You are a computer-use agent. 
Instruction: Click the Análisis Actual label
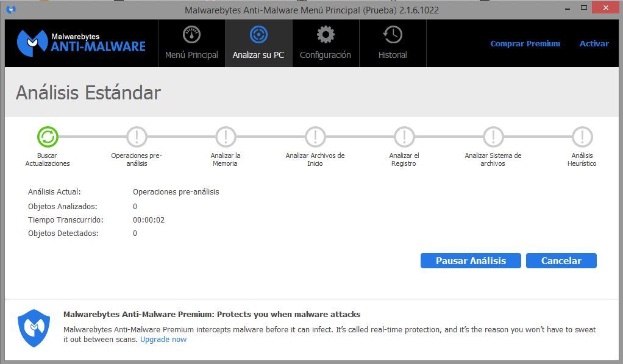(54, 192)
